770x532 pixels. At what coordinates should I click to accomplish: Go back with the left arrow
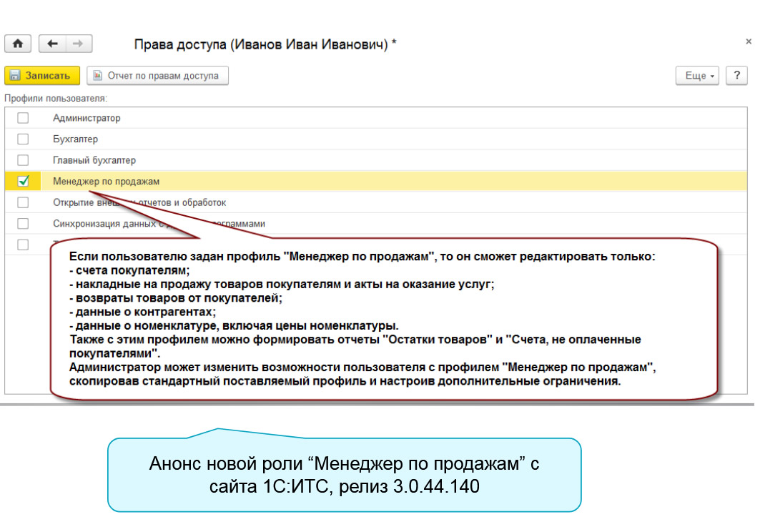(52, 44)
